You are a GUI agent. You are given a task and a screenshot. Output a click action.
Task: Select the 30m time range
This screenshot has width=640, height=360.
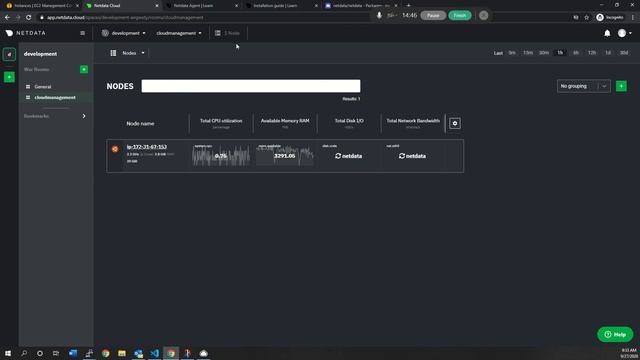[544, 53]
